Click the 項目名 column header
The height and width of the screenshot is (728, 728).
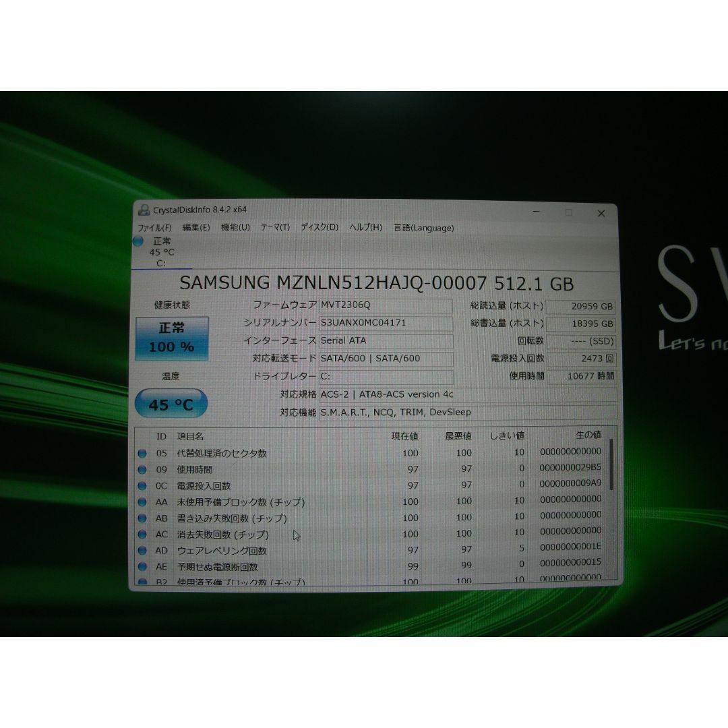[x=190, y=436]
